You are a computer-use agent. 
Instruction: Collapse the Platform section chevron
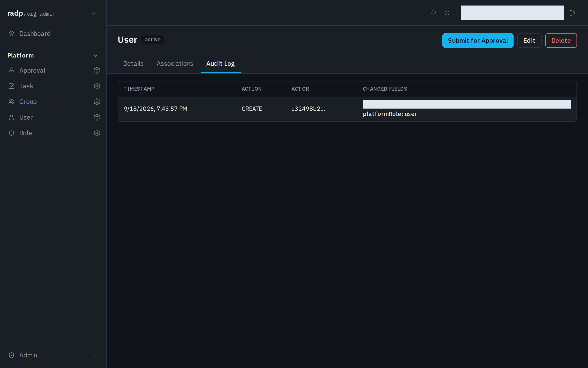coord(96,55)
